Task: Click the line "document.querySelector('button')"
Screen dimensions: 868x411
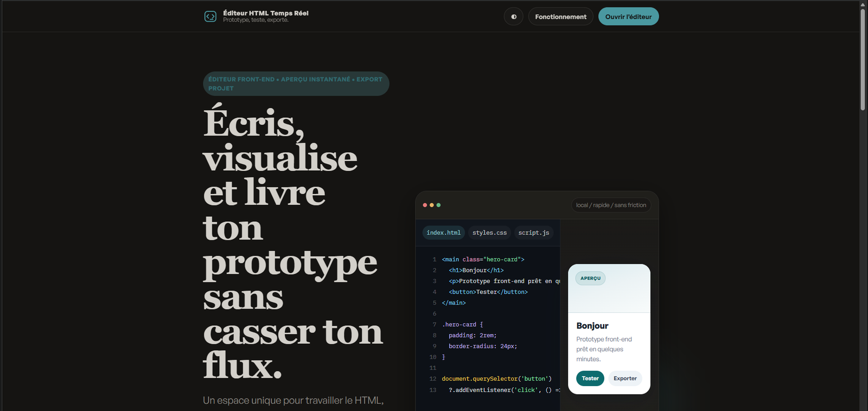Action: pos(496,378)
